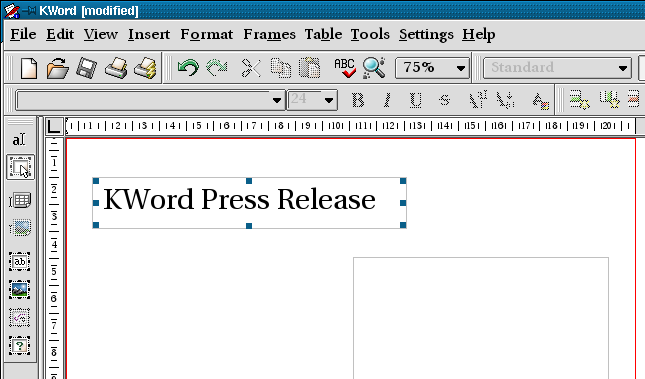Click the New document icon
The width and height of the screenshot is (645, 379).
pyautogui.click(x=28, y=68)
